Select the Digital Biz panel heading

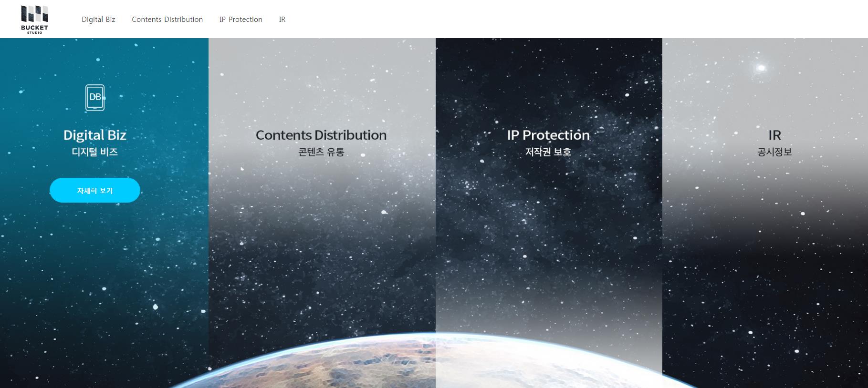pyautogui.click(x=95, y=135)
